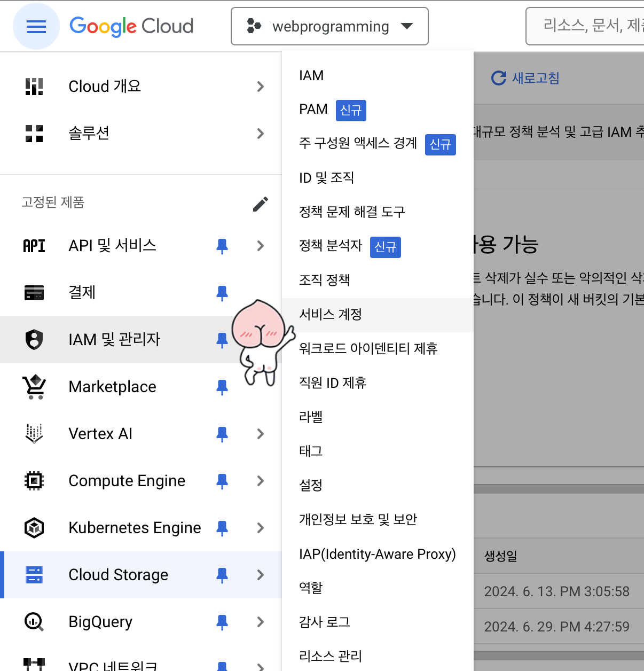The width and height of the screenshot is (644, 671).
Task: Open the webprogramming project selector
Action: coord(329,26)
